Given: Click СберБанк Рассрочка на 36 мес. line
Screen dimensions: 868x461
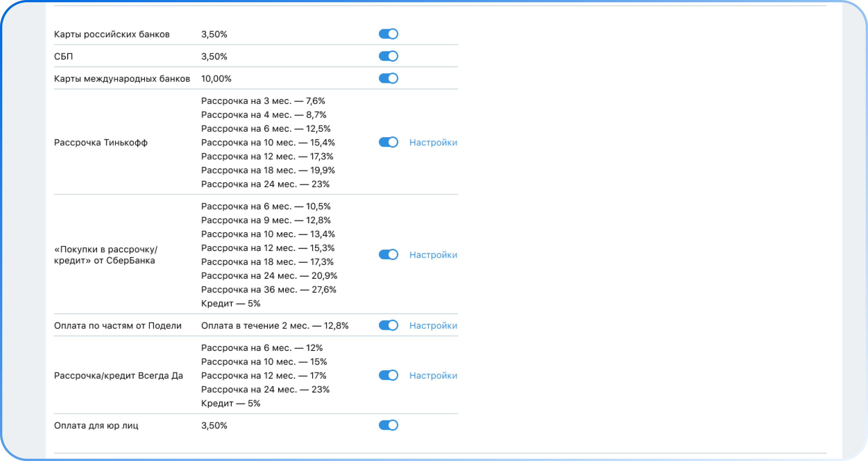Looking at the screenshot, I should coord(269,290).
